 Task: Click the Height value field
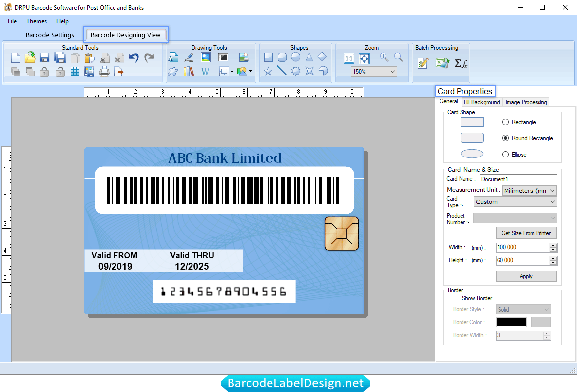(x=523, y=260)
